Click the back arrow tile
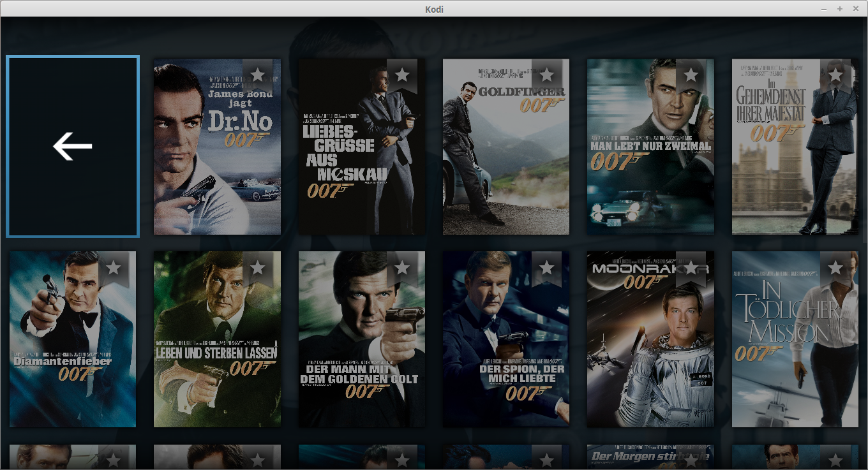 click(73, 147)
